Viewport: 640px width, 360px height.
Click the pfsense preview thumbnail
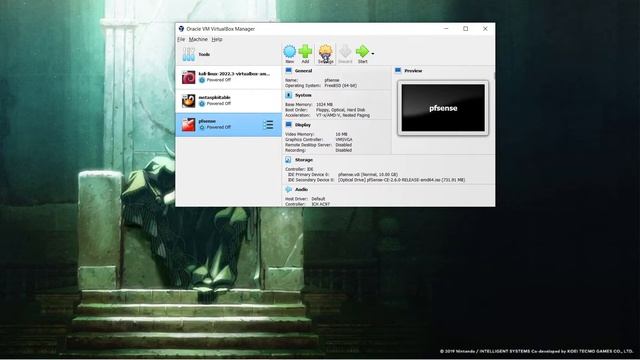pos(443,108)
